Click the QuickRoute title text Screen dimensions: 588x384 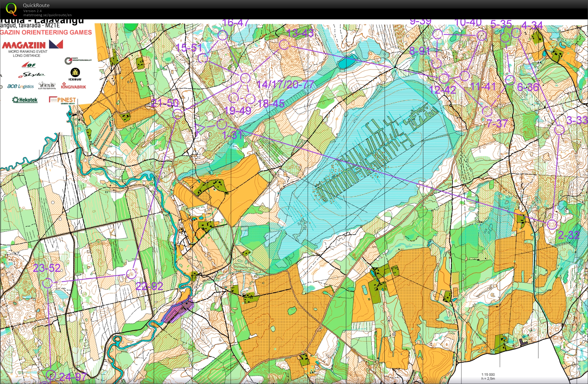pos(36,5)
